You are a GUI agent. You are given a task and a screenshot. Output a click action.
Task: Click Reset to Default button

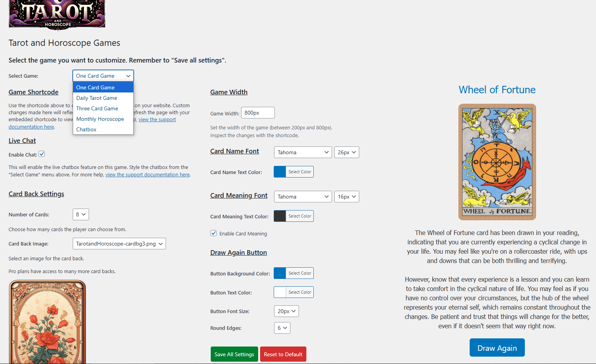click(x=283, y=354)
